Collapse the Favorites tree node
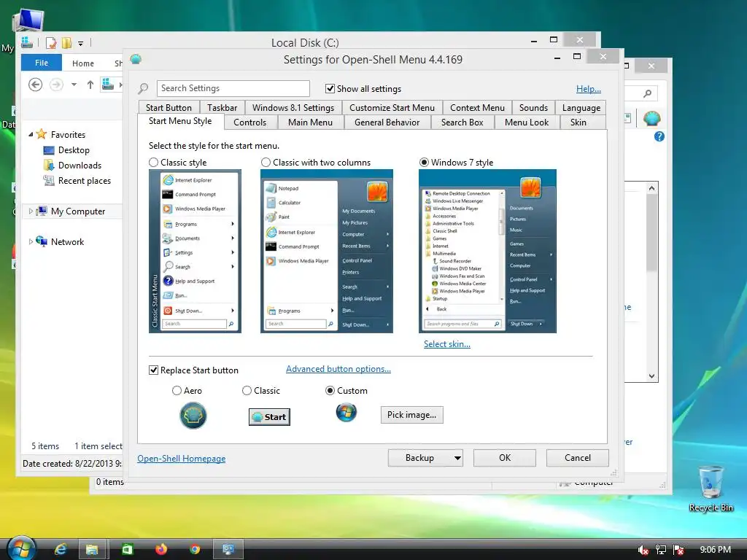The image size is (747, 560). (31, 135)
